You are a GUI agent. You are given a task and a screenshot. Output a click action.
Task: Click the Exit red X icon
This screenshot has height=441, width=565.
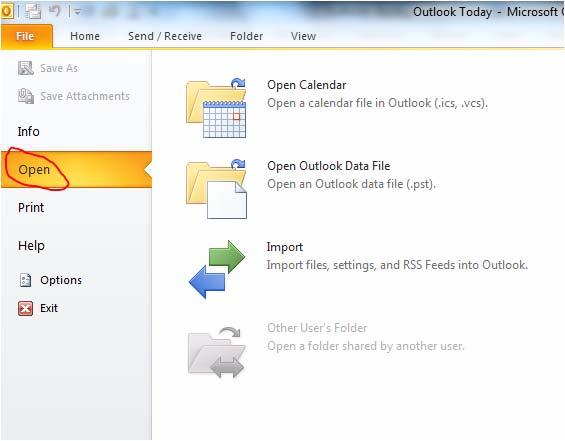point(25,308)
